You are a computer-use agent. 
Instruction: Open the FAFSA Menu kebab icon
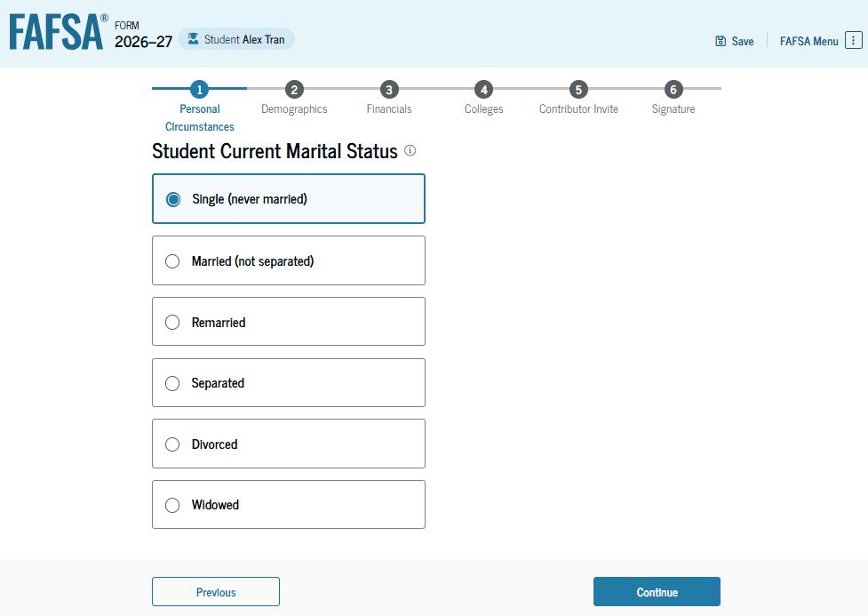[x=853, y=40]
